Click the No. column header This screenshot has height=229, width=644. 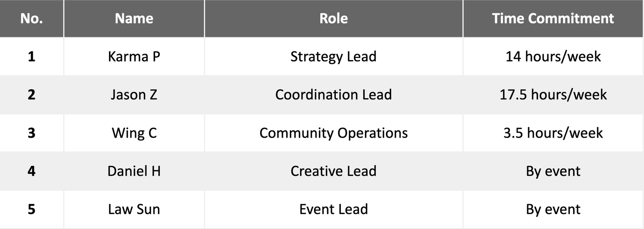[x=31, y=18]
